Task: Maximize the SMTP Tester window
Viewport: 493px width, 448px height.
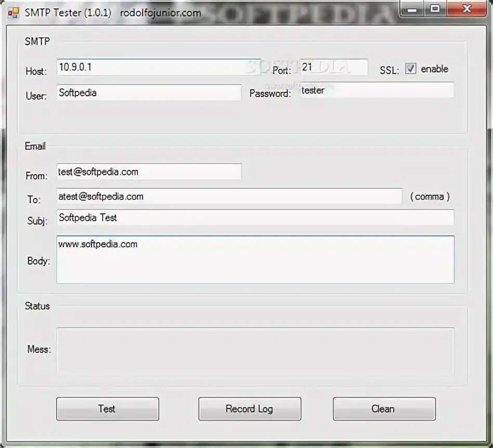Action: [x=435, y=9]
